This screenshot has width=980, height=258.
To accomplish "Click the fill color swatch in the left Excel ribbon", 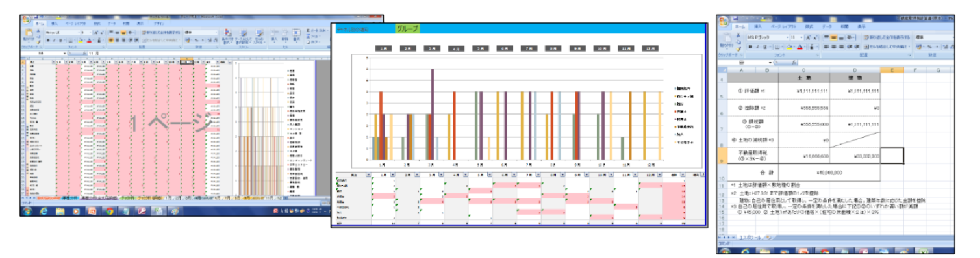I will (x=81, y=40).
